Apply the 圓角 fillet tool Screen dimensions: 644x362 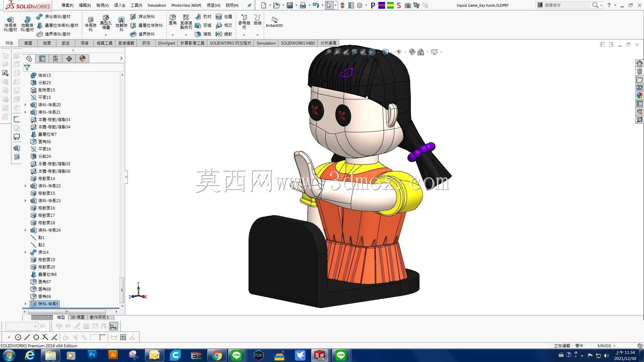[173, 20]
